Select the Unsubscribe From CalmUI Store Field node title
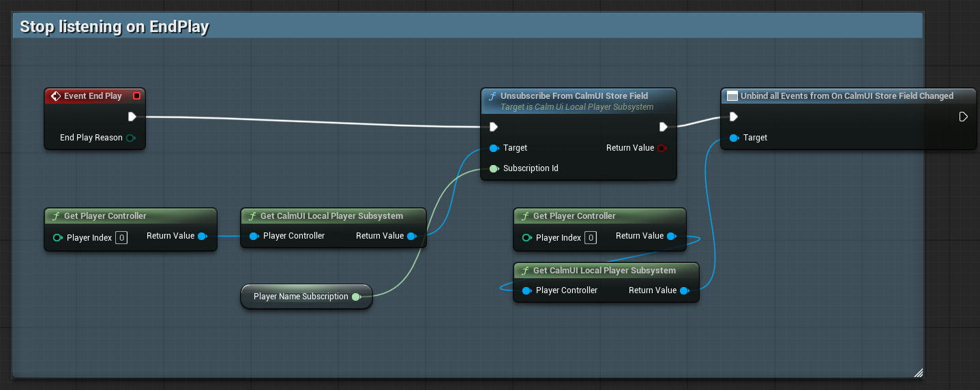This screenshot has width=980, height=390. [x=574, y=96]
